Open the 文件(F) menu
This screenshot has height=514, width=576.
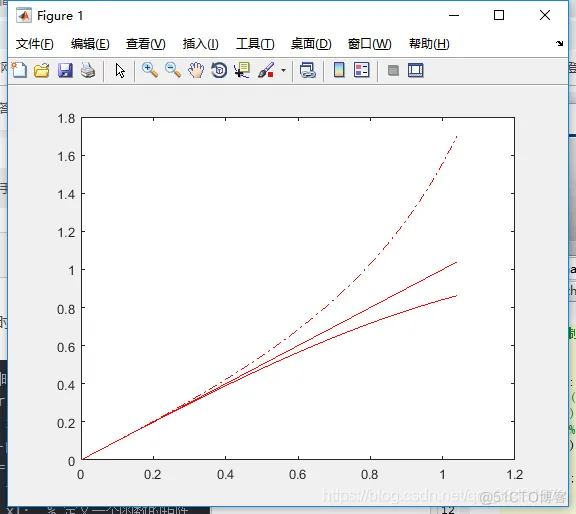pos(35,44)
